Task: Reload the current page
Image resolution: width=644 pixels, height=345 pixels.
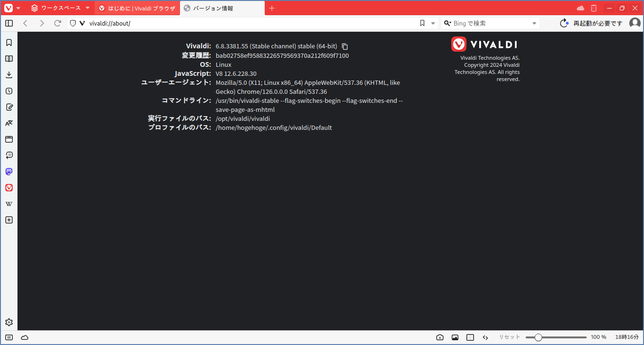Action: [x=58, y=23]
